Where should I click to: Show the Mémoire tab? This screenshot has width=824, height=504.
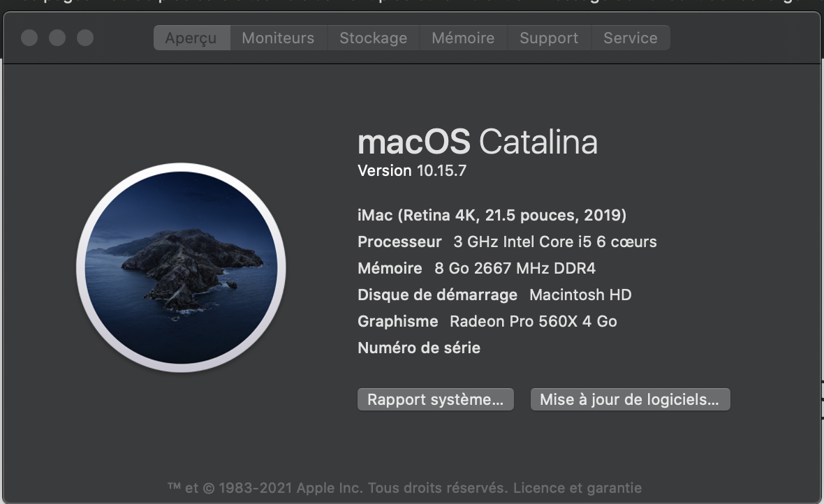pos(463,38)
